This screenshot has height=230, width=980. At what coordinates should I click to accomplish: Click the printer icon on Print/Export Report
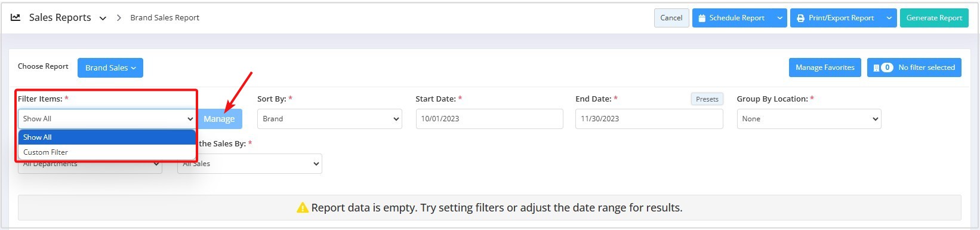(800, 18)
